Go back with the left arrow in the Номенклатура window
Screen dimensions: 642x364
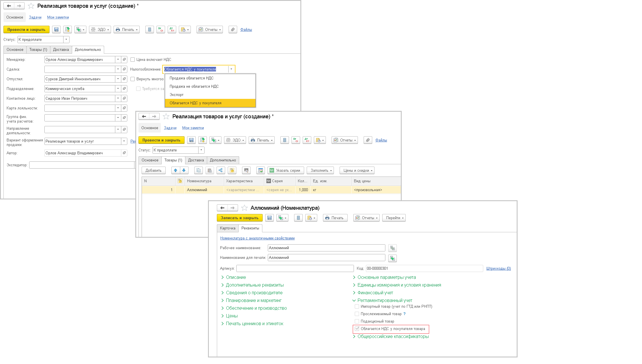222,208
